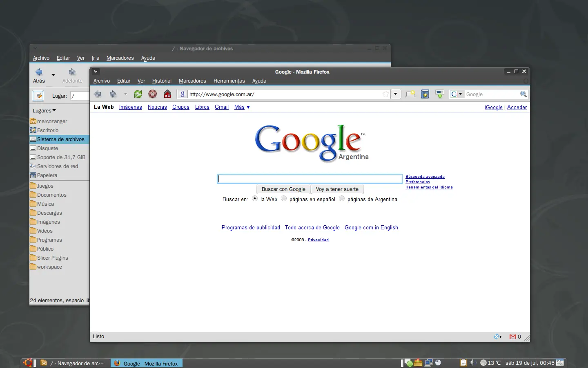Open the Gmail link on Google bar
Viewport: 588px width, 368px height.
click(x=222, y=107)
